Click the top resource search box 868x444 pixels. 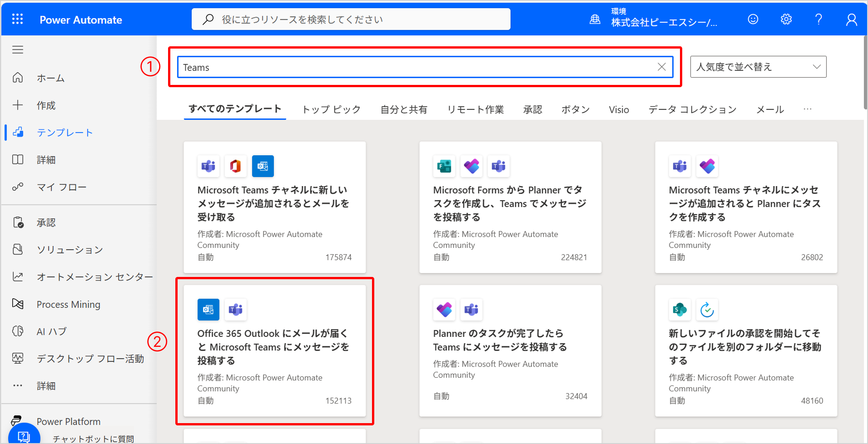(351, 19)
